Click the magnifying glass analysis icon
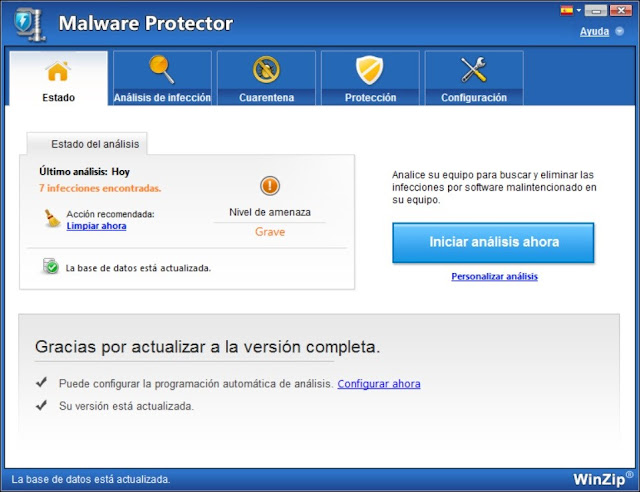 (x=162, y=69)
